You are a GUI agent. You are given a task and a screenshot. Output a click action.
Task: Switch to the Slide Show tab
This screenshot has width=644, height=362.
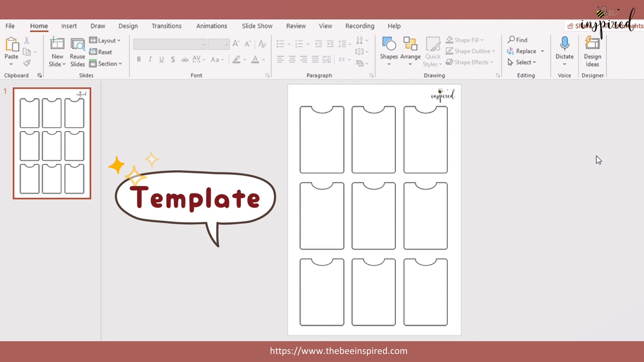257,26
